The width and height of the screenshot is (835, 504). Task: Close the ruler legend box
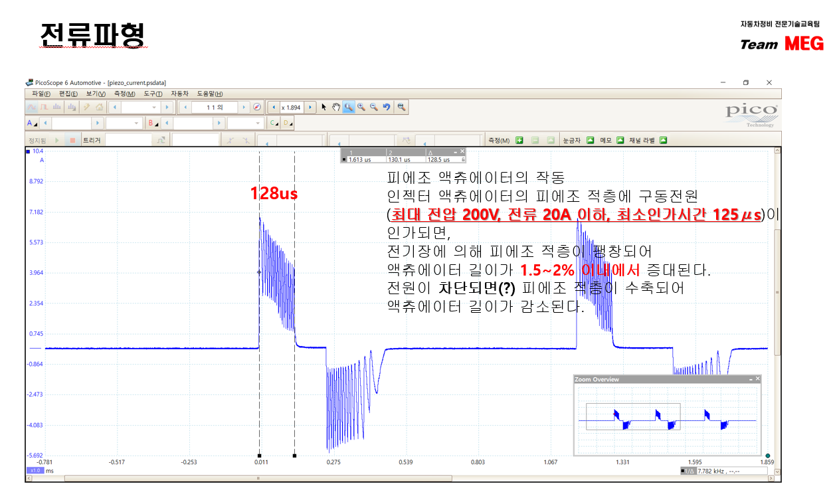point(462,151)
